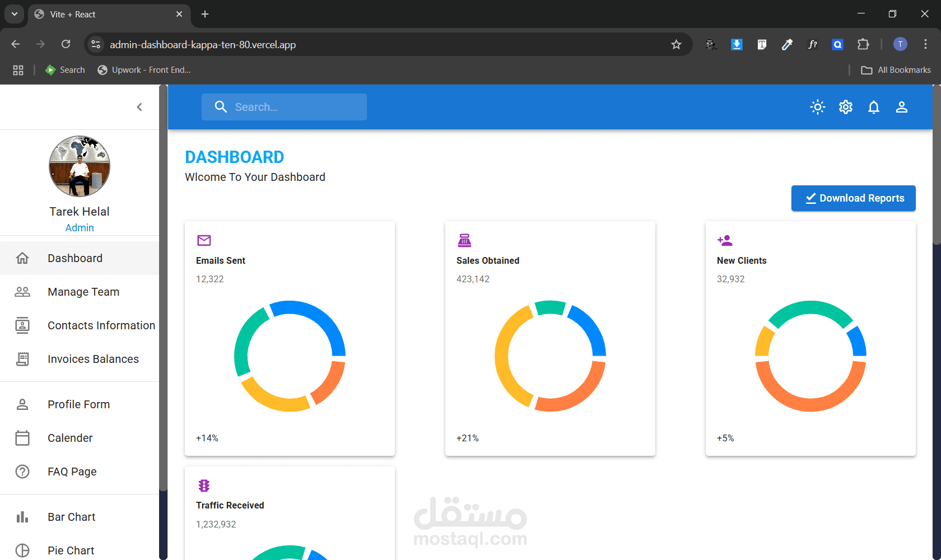Click the sidebar vertical scrollbar
Image resolution: width=941 pixels, height=560 pixels.
[164, 288]
